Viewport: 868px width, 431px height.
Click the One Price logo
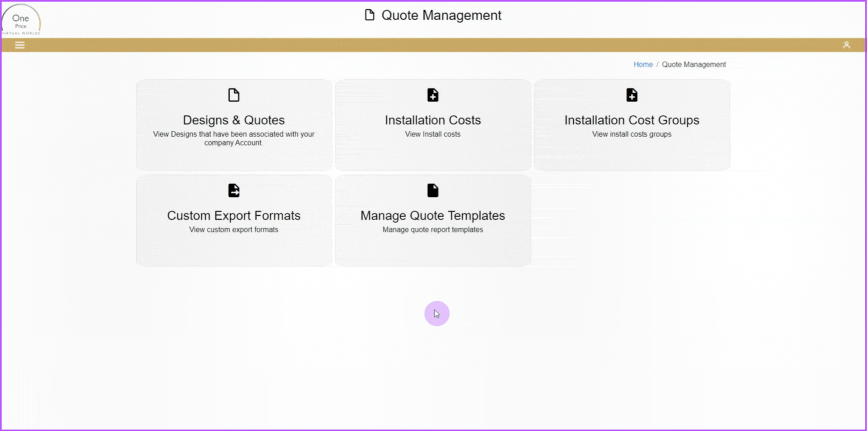point(21,21)
